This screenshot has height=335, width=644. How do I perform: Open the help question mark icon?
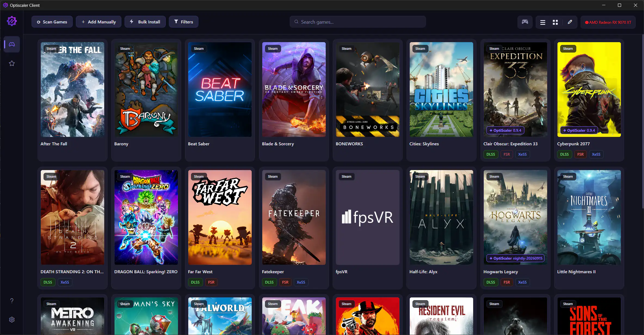pyautogui.click(x=12, y=301)
